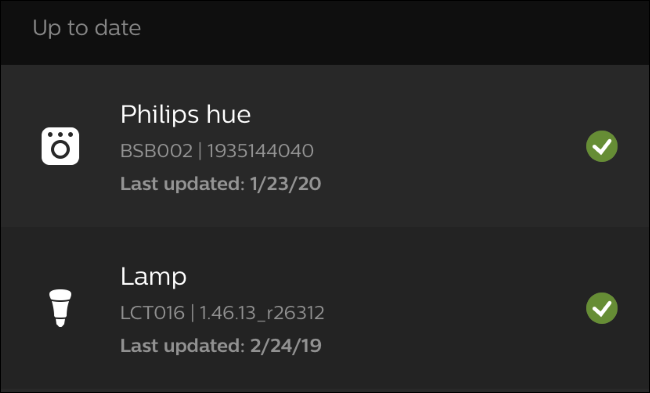
Task: Open the Lamp device entry title
Action: point(153,276)
